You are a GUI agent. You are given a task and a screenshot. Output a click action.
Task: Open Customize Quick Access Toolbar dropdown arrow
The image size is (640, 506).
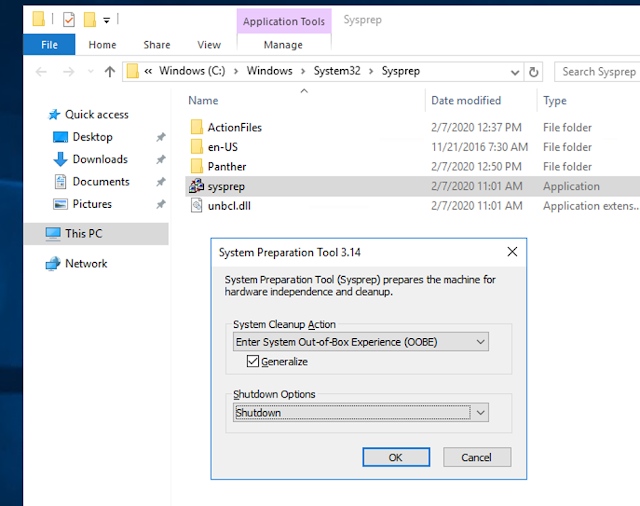tap(107, 20)
